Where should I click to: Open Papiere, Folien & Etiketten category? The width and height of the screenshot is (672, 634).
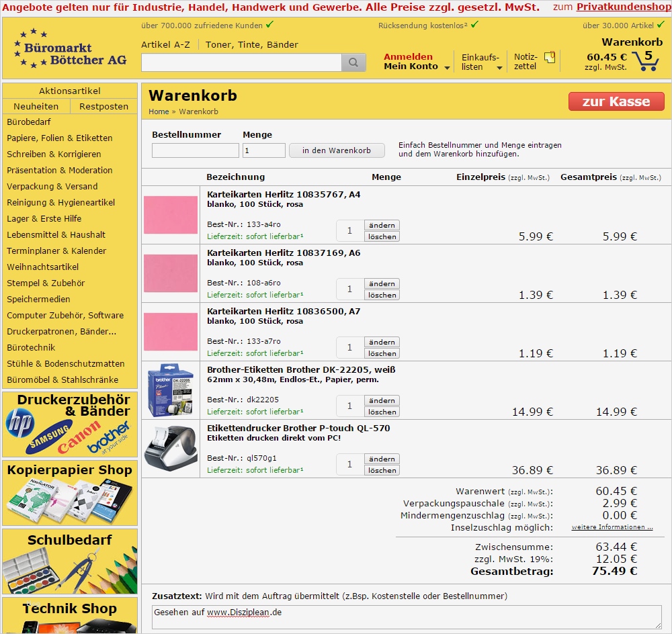pyautogui.click(x=60, y=138)
